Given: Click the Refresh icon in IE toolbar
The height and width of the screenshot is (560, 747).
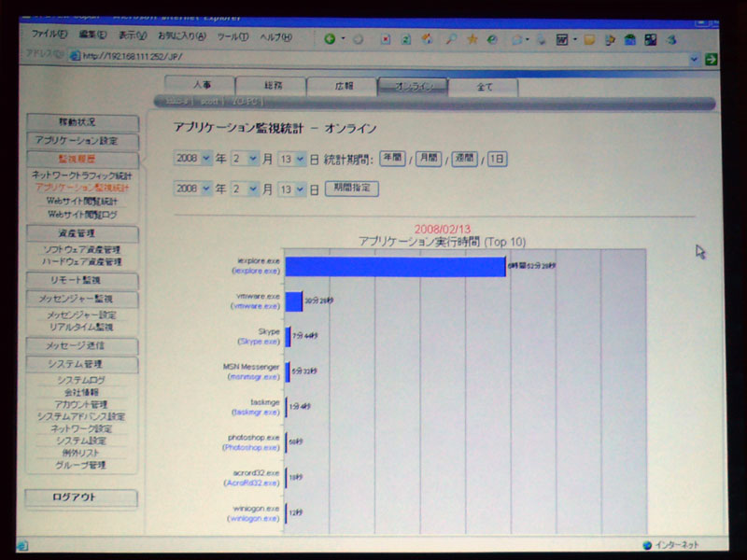Looking at the screenshot, I should click(x=406, y=39).
